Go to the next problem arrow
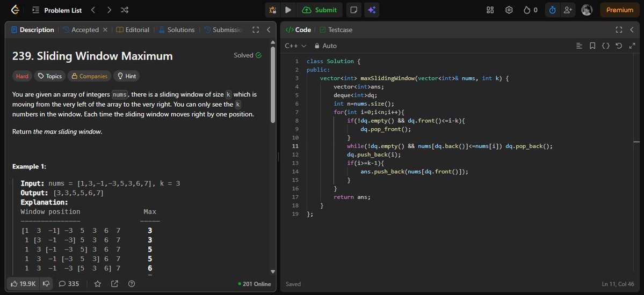This screenshot has height=295, width=644. click(109, 10)
